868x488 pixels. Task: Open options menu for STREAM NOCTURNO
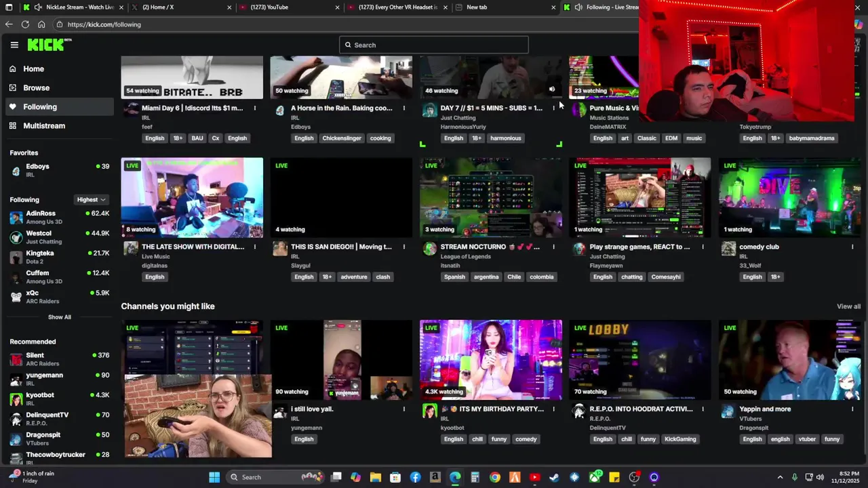(553, 247)
